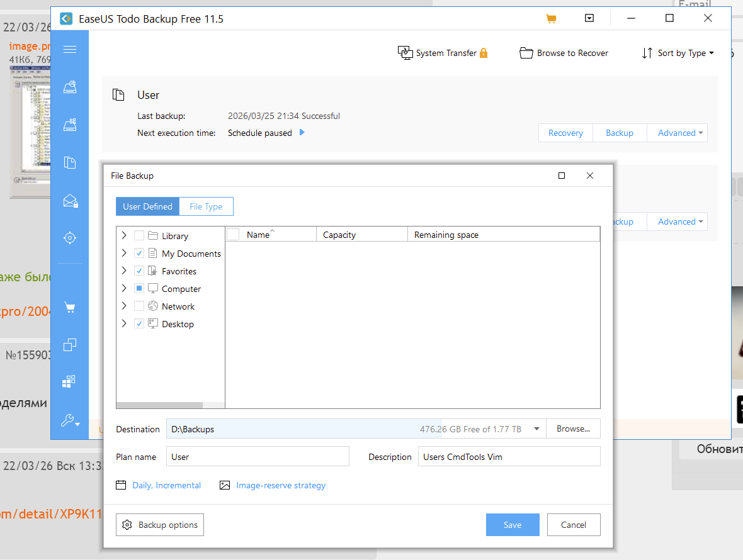The width and height of the screenshot is (743, 560).
Task: Click orange cart icon in title bar
Action: 551,18
